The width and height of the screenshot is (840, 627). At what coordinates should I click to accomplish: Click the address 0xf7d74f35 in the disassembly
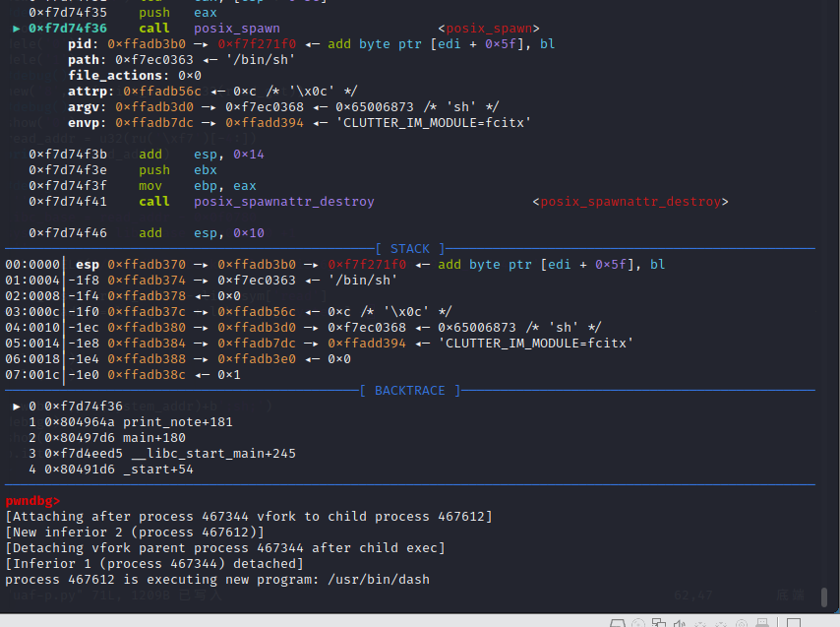[x=68, y=13]
